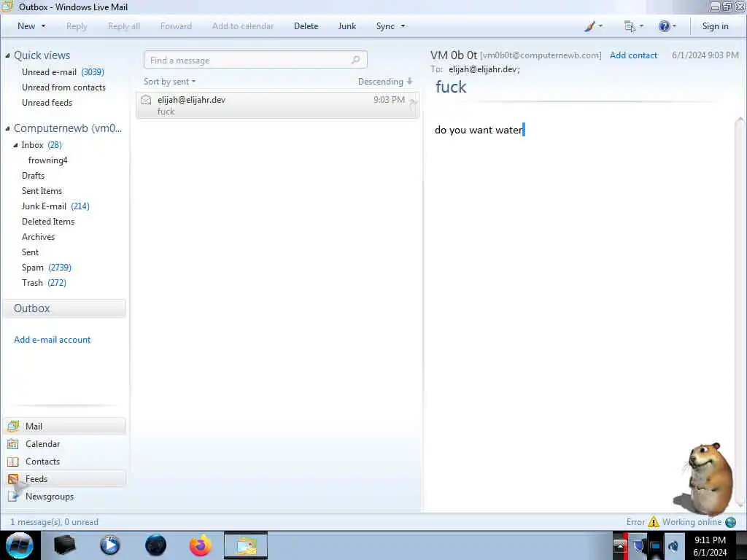Open the menus icon in toolbar

(630, 27)
